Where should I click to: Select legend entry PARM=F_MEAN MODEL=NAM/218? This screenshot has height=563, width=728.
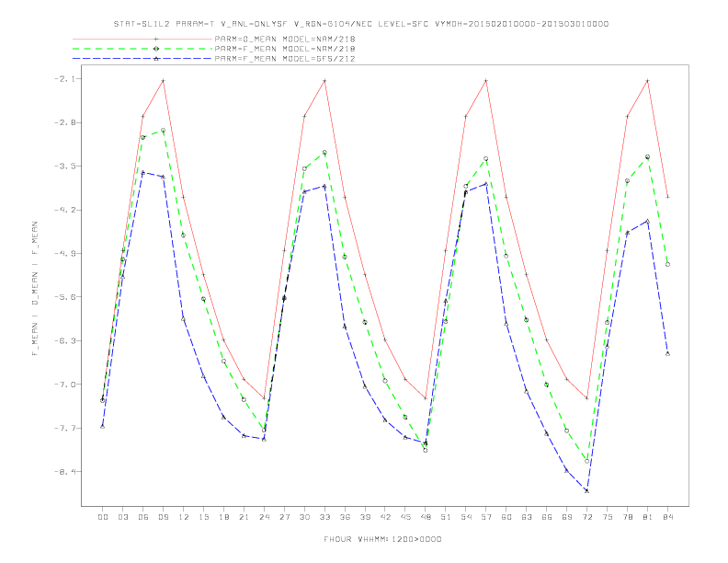(285, 49)
